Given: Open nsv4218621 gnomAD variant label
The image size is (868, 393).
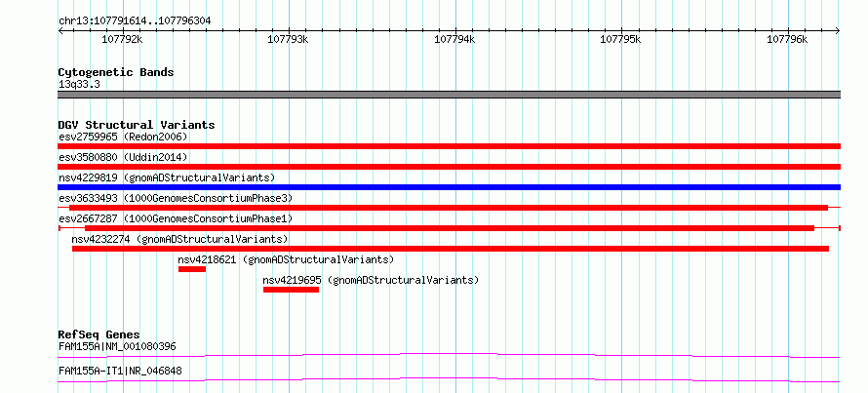Looking at the screenshot, I should 286,259.
